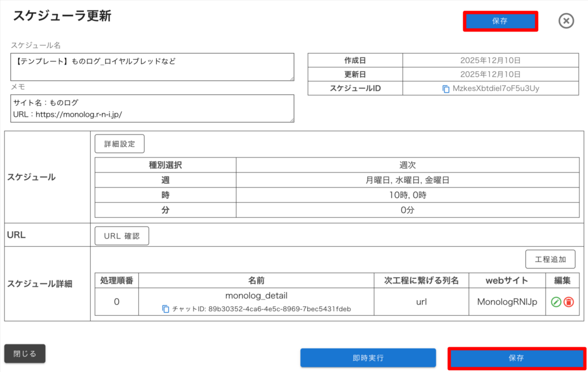This screenshot has height=372, width=588.
Task: Open 詳細設定 for the schedule
Action: (x=119, y=144)
